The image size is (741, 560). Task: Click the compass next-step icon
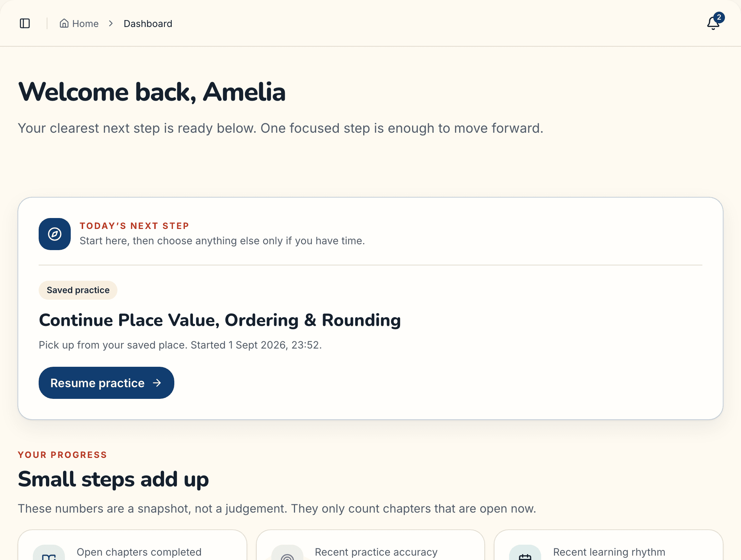(x=55, y=234)
